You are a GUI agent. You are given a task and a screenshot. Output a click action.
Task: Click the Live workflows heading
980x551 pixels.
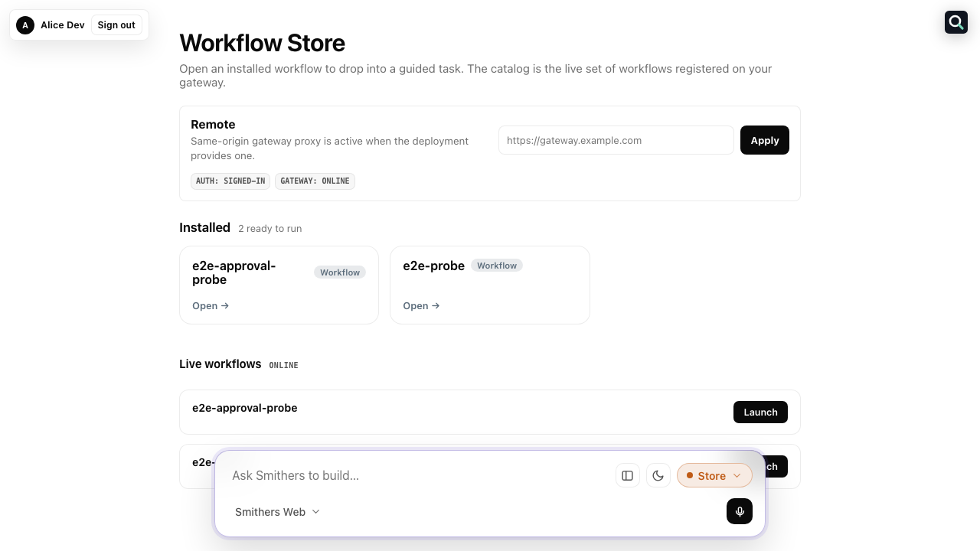pos(220,364)
